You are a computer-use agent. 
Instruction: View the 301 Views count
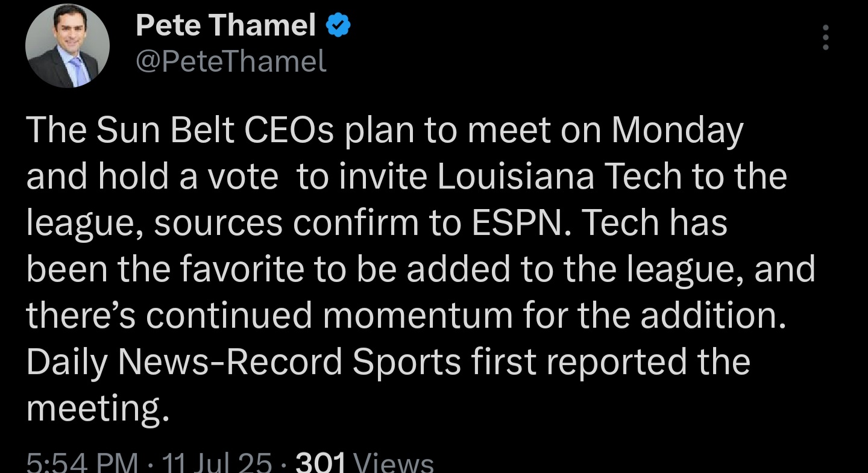click(x=366, y=463)
